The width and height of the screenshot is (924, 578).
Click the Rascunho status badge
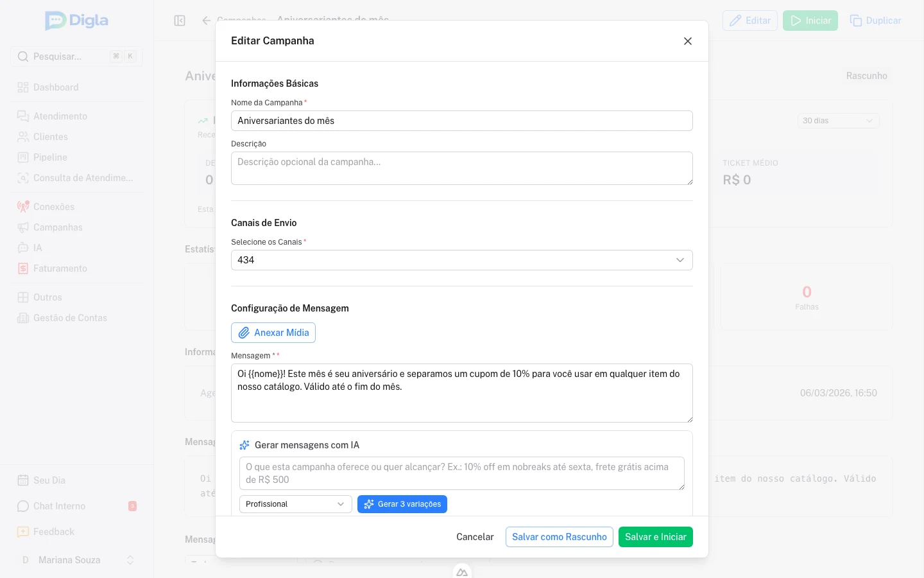(866, 76)
